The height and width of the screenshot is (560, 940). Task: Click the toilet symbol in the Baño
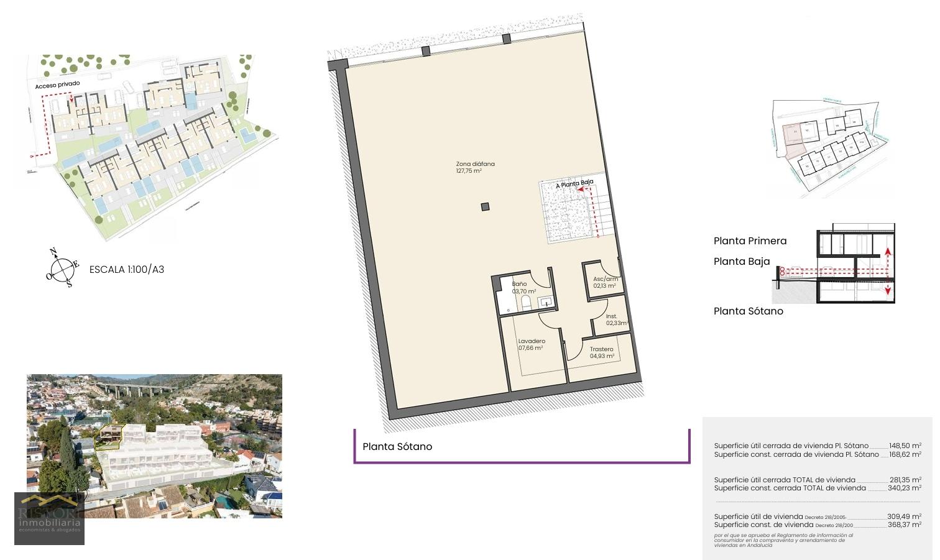coord(526,303)
